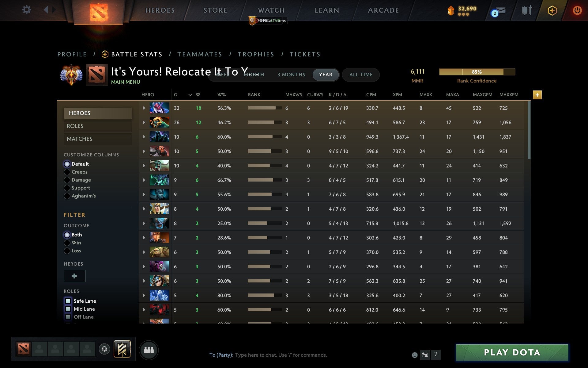Sort by games column dropdown arrow
588x368 pixels.
pos(190,95)
